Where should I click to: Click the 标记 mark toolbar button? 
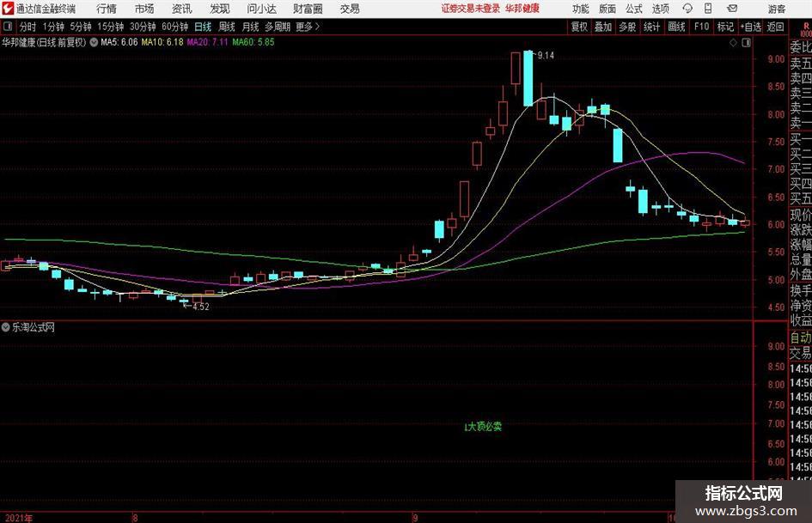click(725, 27)
